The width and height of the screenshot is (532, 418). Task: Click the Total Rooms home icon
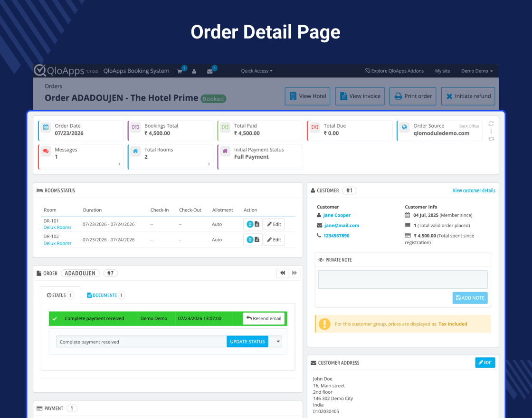(135, 152)
